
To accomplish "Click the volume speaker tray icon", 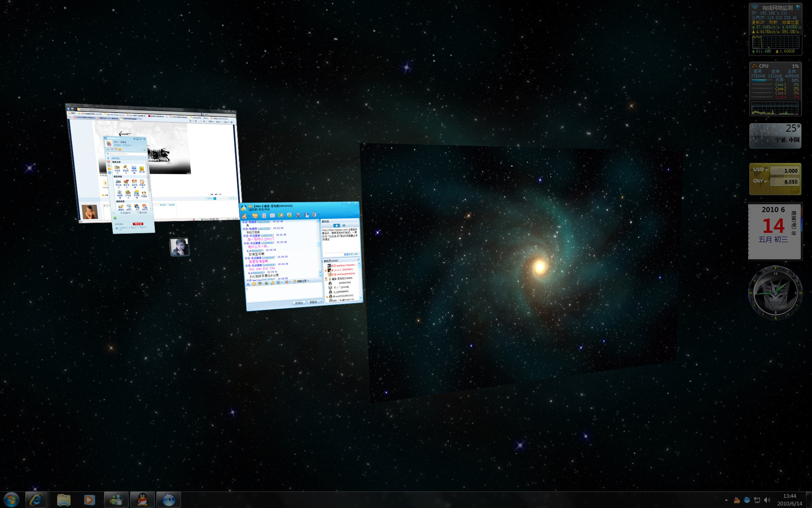I will (x=767, y=500).
